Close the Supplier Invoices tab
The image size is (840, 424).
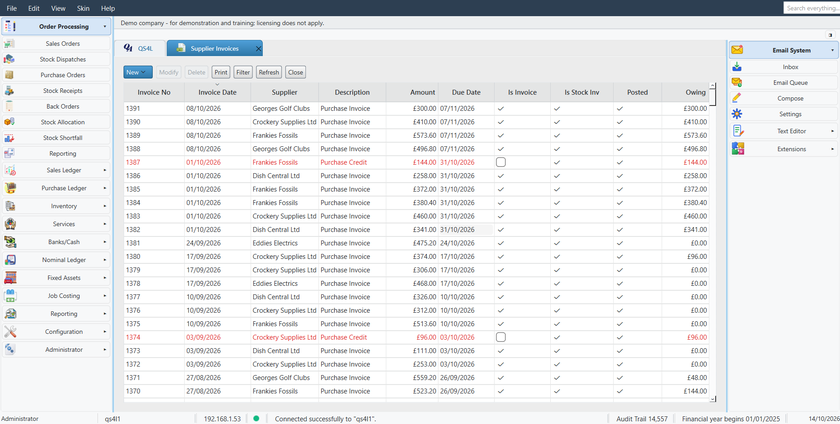click(258, 48)
